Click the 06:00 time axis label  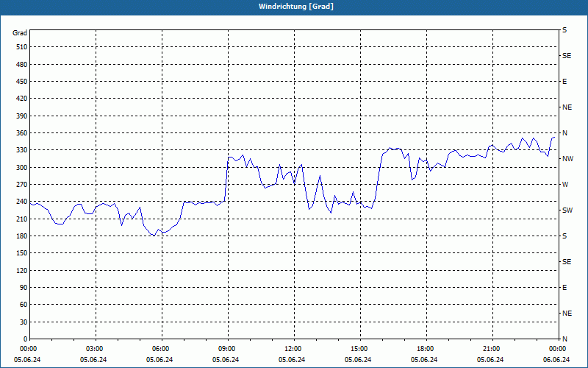[161, 349]
